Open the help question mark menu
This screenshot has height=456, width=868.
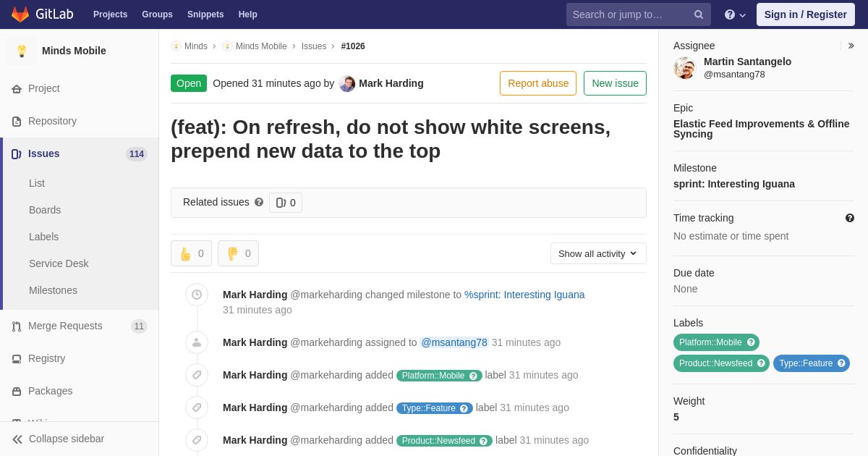[735, 14]
